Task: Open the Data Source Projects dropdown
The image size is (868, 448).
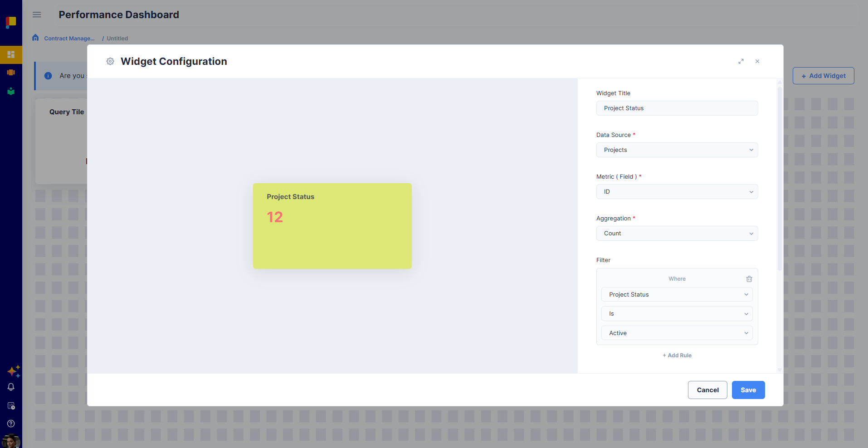Action: (677, 150)
